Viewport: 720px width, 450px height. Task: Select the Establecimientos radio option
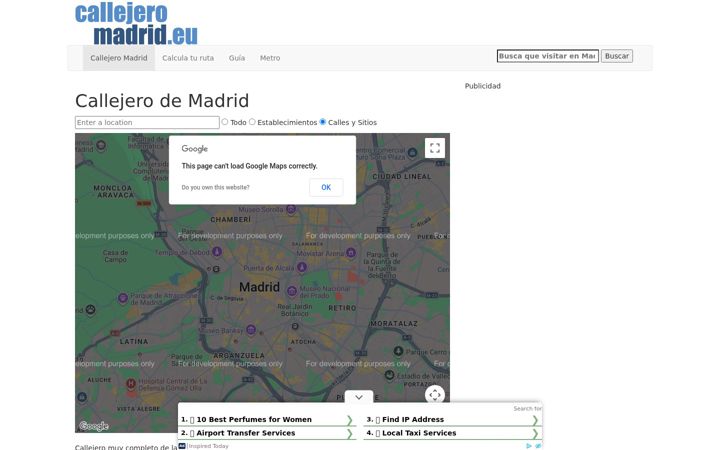(252, 122)
